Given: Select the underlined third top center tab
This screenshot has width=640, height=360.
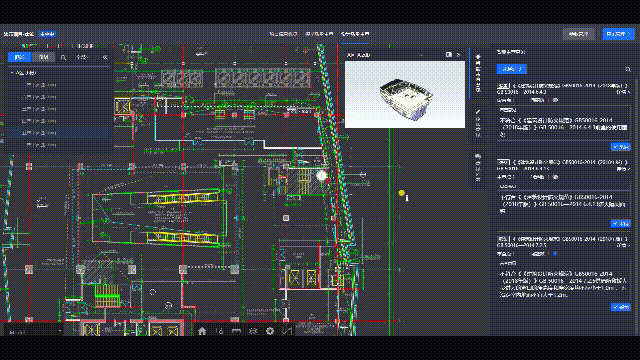Looking at the screenshot, I should [355, 34].
